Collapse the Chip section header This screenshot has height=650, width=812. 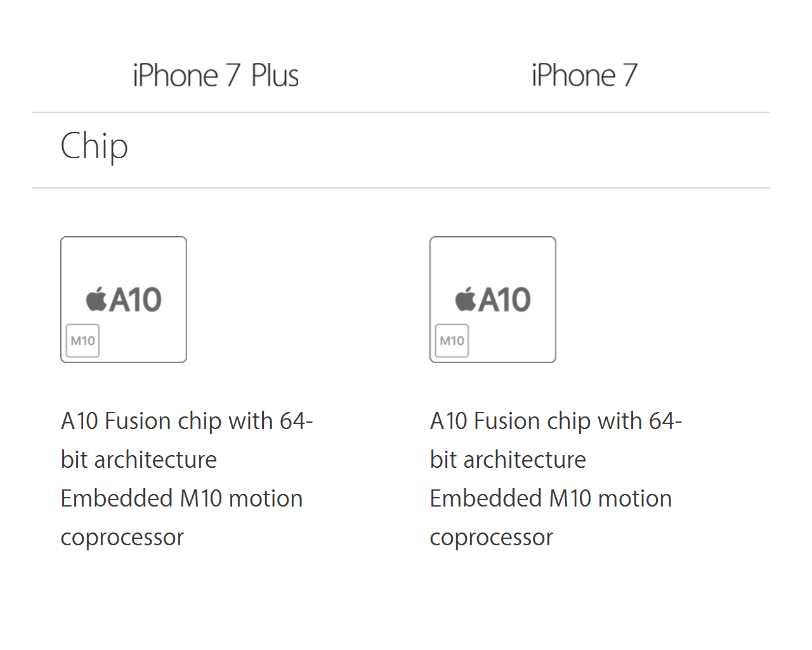tap(95, 147)
